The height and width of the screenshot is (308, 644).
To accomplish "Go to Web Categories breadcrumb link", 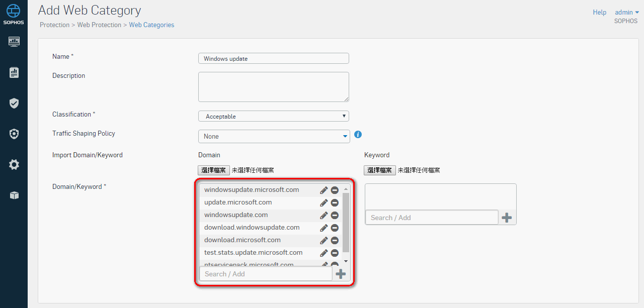I will [x=152, y=25].
